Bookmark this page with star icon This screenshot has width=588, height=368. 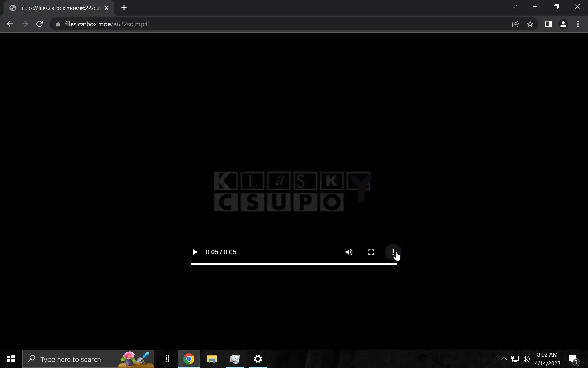click(530, 24)
